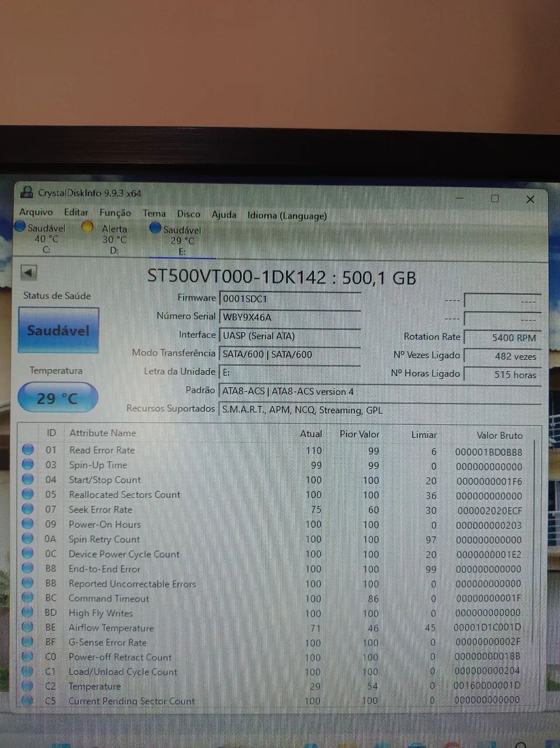Click the disk title ST500VT000-1DK142

pos(236,276)
